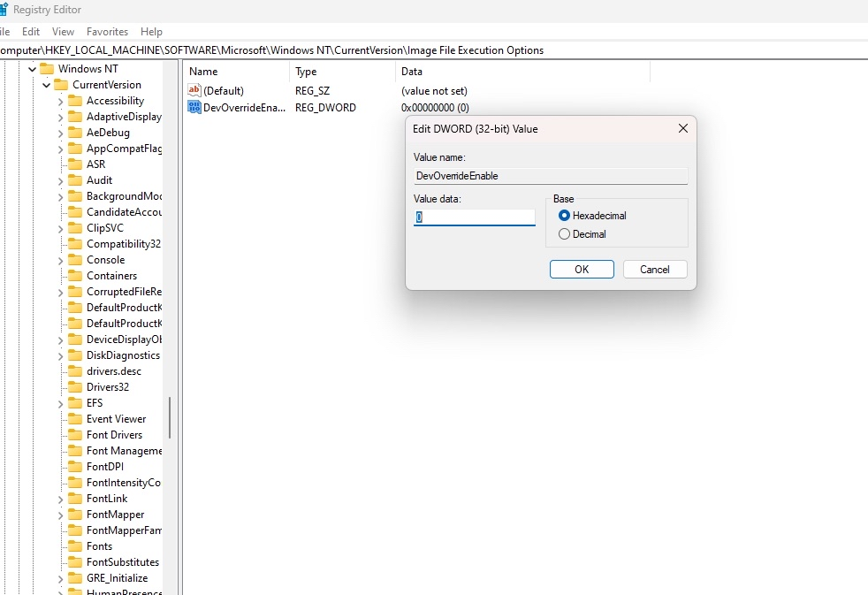Click the drivers.desc folder icon
This screenshot has width=868, height=595.
pos(75,371)
